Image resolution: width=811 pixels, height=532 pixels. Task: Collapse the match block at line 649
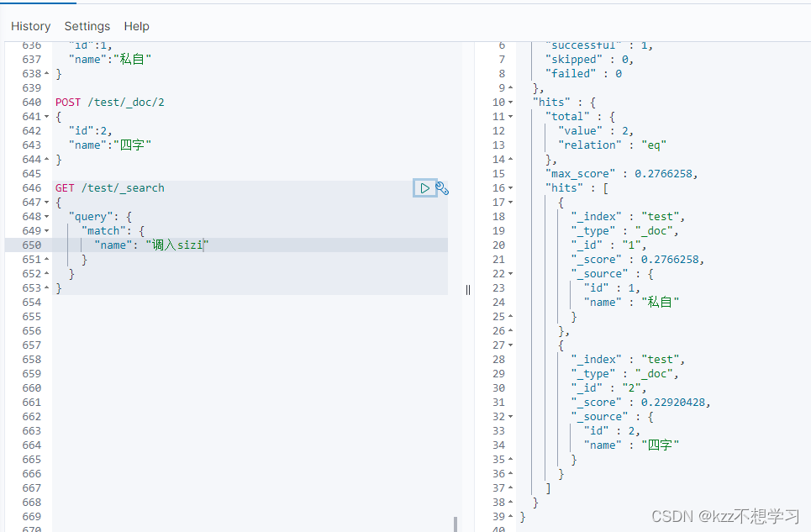click(46, 231)
